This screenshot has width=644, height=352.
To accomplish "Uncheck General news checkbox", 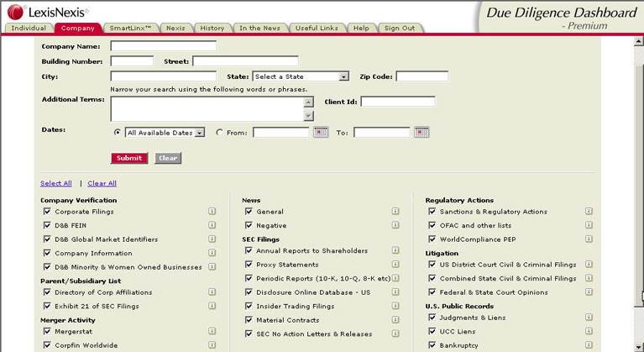I will (x=249, y=211).
